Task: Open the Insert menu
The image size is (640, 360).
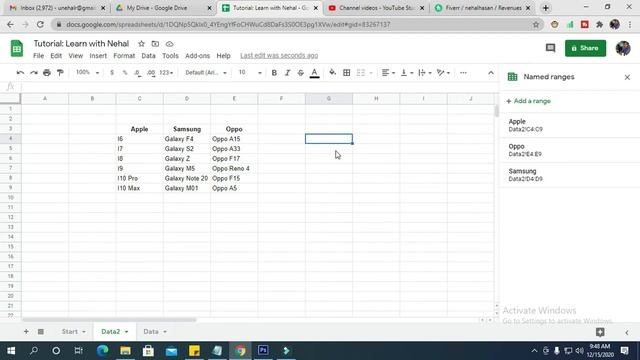Action: click(x=98, y=56)
